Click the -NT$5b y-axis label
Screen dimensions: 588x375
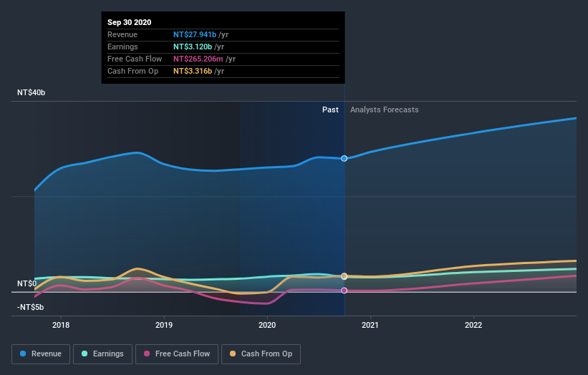click(x=30, y=307)
